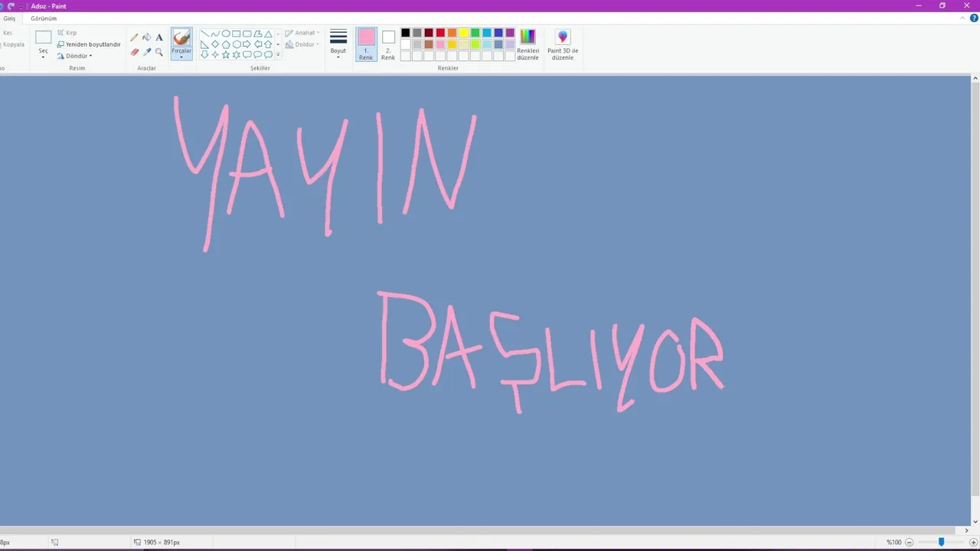Choose the rectangle shape
Viewport: 980px width, 551px height.
237,34
